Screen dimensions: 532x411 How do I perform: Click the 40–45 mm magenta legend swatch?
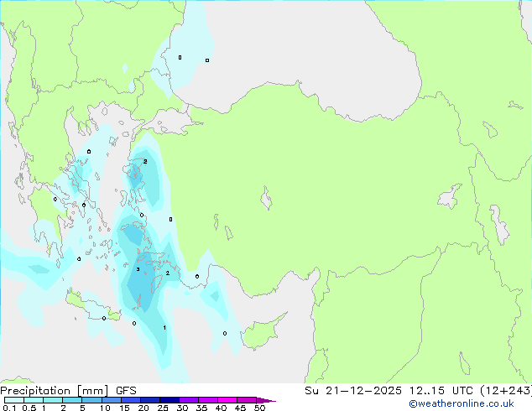click(x=227, y=400)
